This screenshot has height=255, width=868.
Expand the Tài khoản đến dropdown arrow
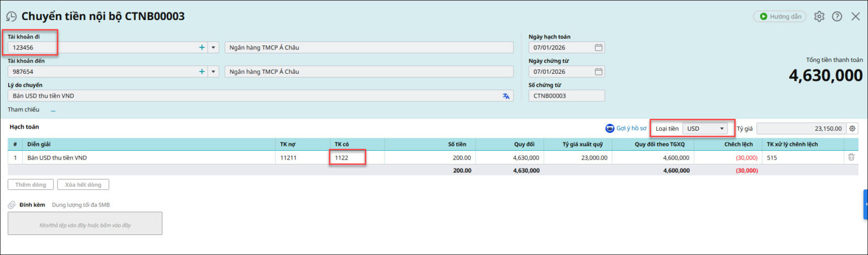pos(214,72)
